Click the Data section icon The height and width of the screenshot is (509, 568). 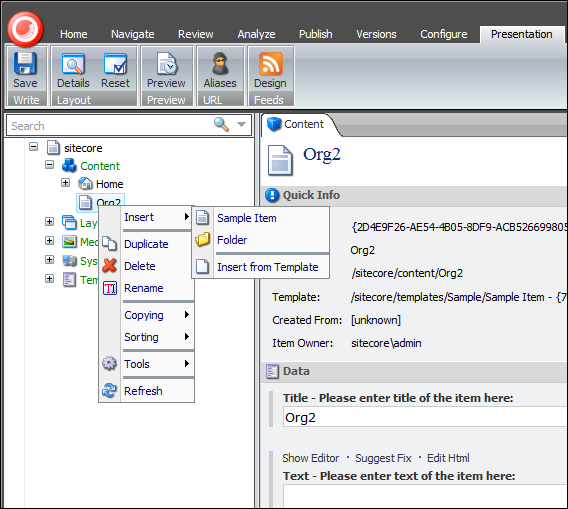(272, 371)
